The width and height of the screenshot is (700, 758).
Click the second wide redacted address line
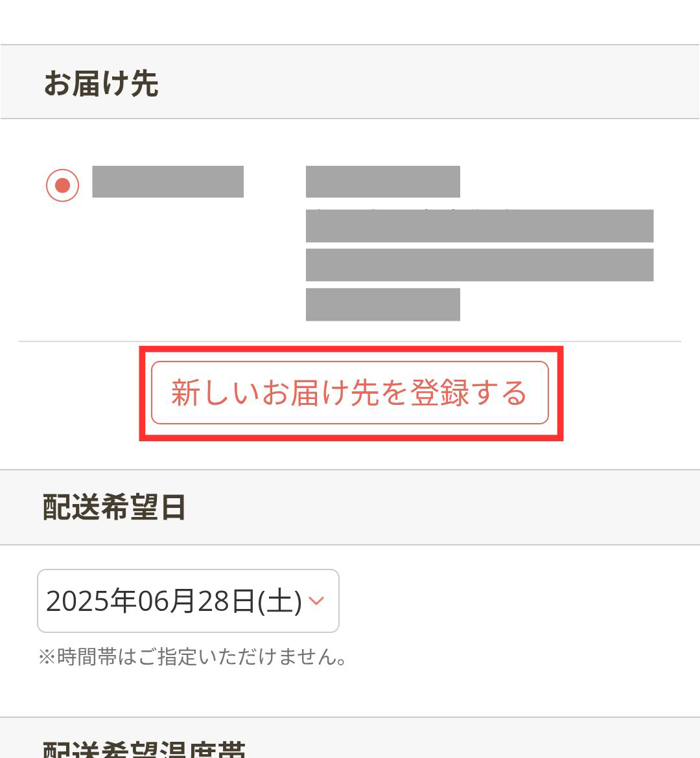click(480, 265)
